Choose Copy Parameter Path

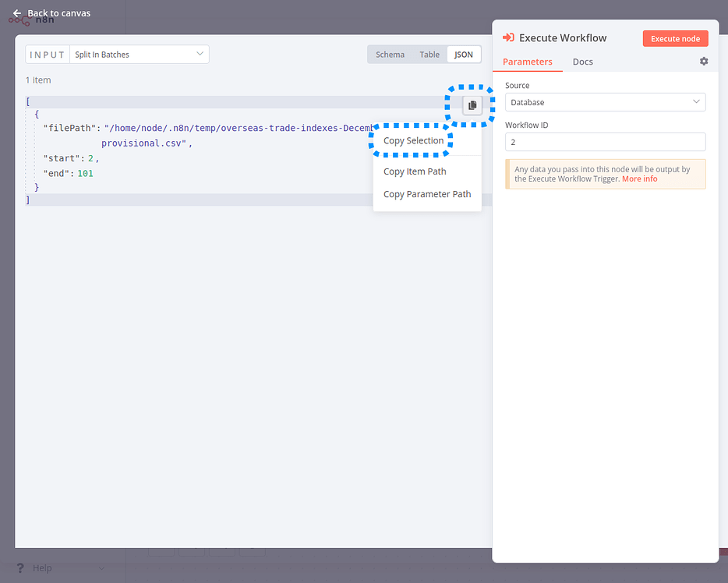[427, 194]
